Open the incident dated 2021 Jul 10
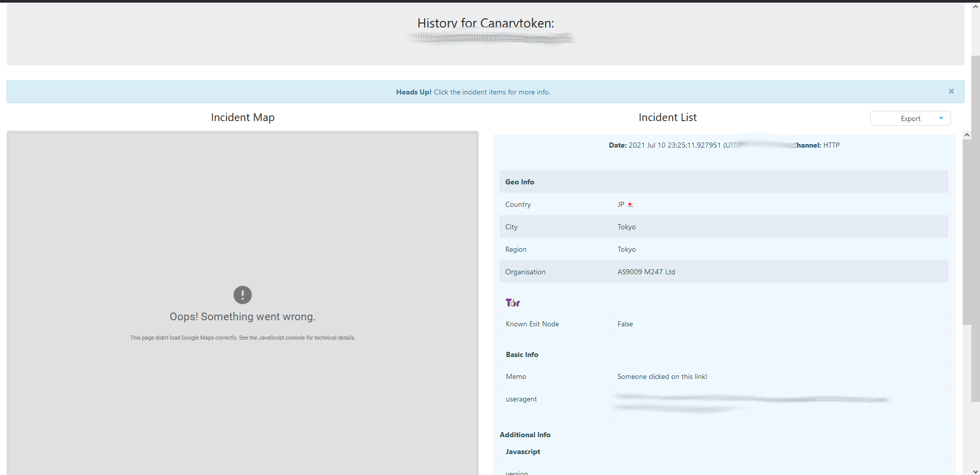 pos(724,145)
